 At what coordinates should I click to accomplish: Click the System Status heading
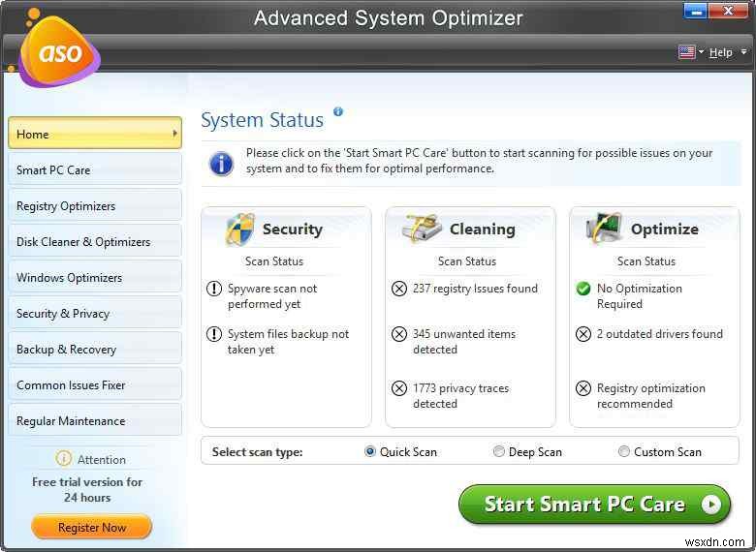pyautogui.click(x=263, y=120)
